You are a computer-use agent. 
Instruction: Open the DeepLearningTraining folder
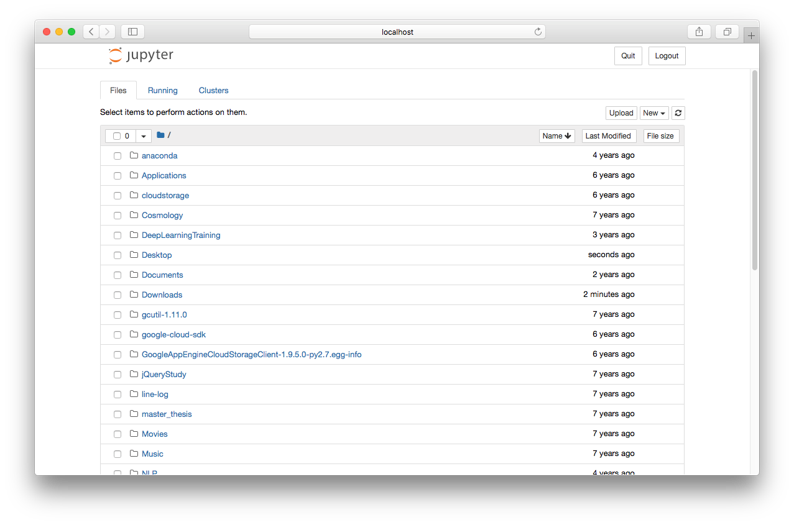point(181,235)
